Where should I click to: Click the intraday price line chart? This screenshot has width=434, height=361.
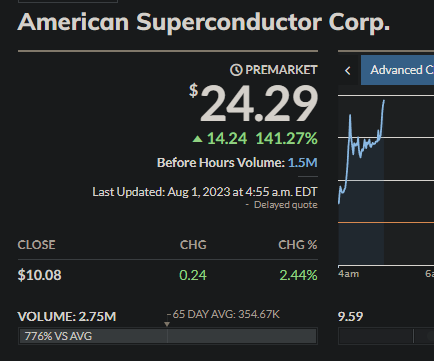362,152
